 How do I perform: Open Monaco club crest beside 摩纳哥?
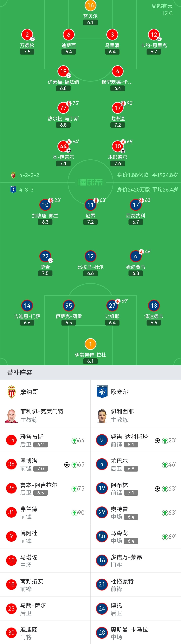click(x=12, y=392)
